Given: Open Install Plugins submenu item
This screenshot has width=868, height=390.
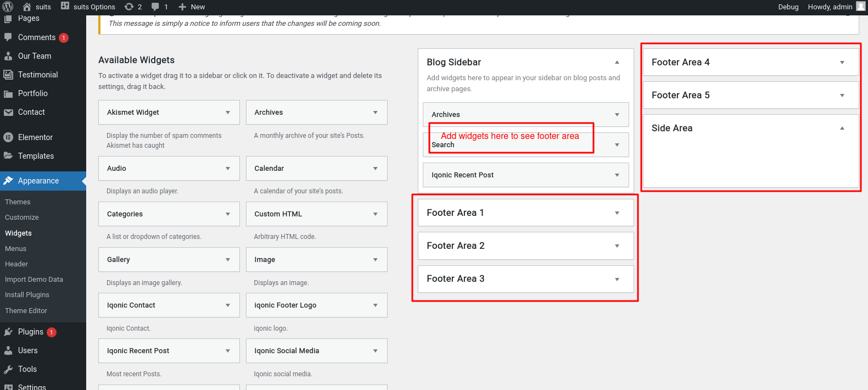Looking at the screenshot, I should tap(27, 295).
